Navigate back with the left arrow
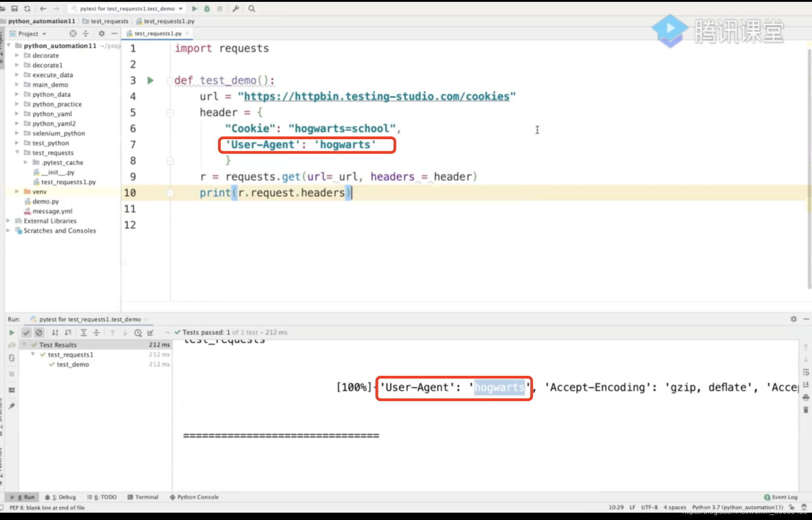 43,9
